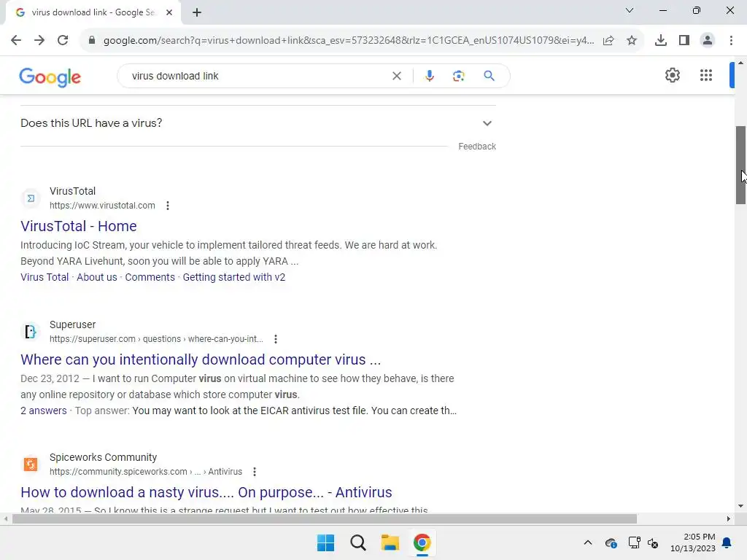This screenshot has height=560, width=747.
Task: Clear the search query text
Action: point(396,76)
